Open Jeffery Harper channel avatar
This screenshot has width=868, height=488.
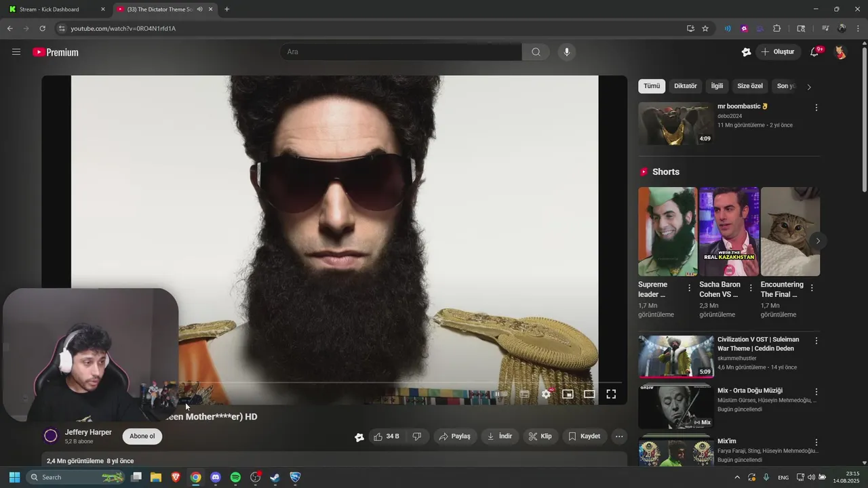(x=51, y=436)
